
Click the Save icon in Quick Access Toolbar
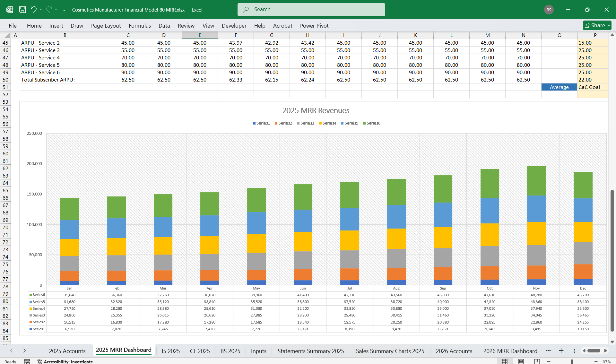pyautogui.click(x=22, y=10)
